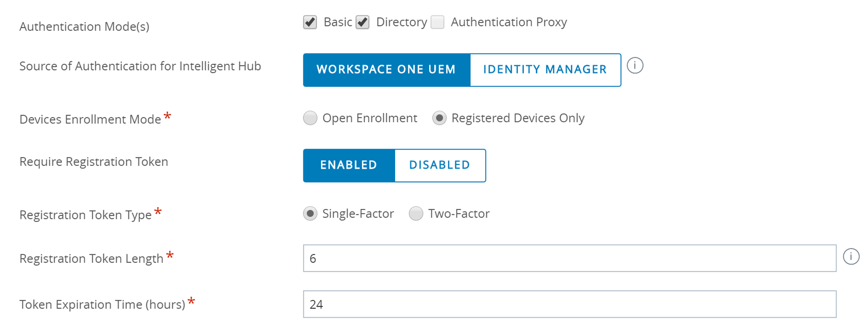This screenshot has height=334, width=868.
Task: Click the Token Expiration Time (hours) label
Action: [x=102, y=304]
